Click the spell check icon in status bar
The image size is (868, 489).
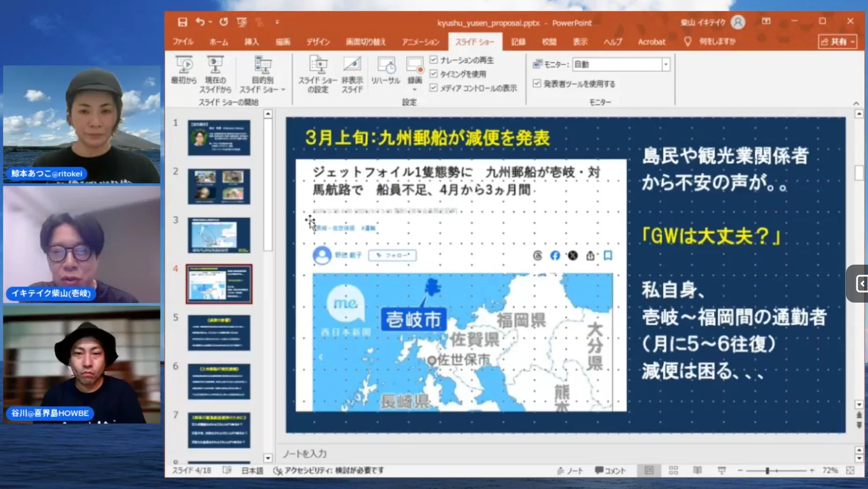[x=227, y=470]
